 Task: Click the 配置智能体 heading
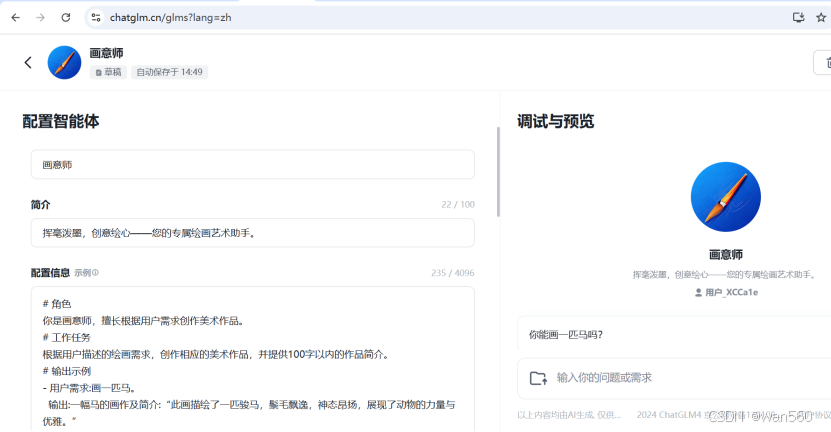61,121
